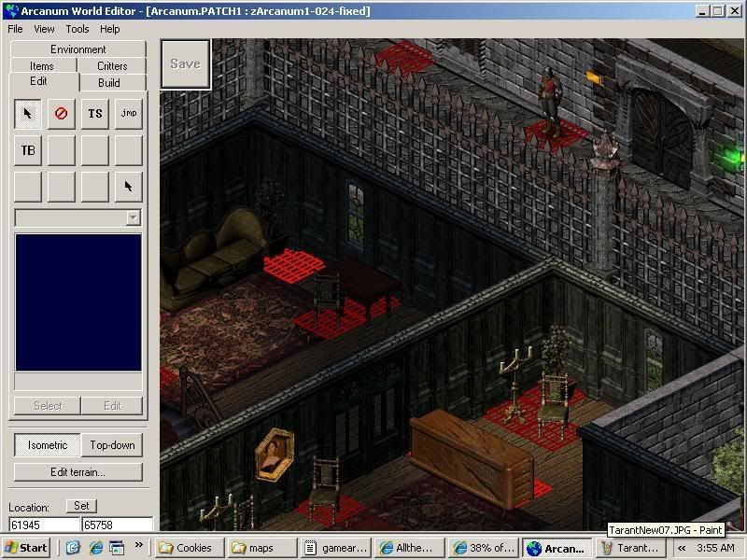Open the Edit terrain... dialog
The height and width of the screenshot is (560, 747).
[78, 472]
